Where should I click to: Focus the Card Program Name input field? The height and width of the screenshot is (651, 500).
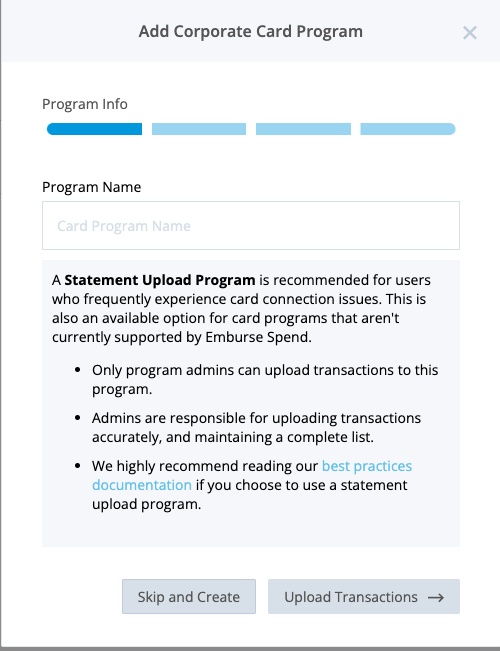click(x=251, y=225)
